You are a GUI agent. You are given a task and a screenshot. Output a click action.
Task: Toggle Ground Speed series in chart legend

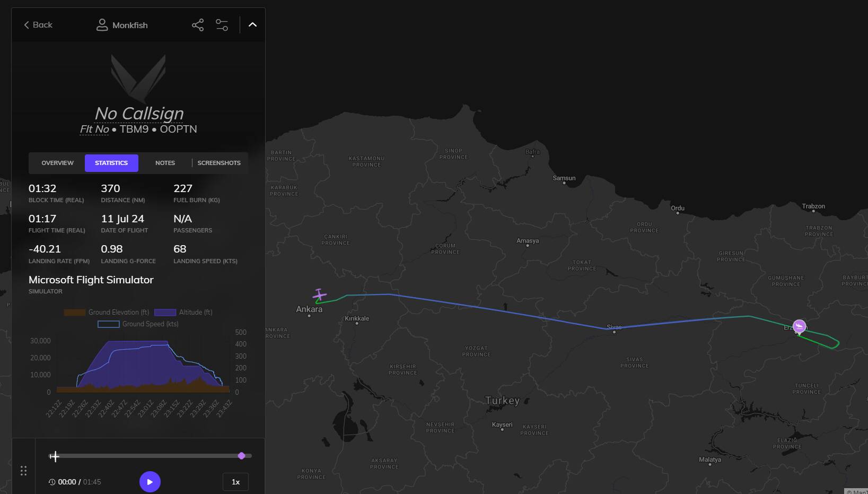138,324
